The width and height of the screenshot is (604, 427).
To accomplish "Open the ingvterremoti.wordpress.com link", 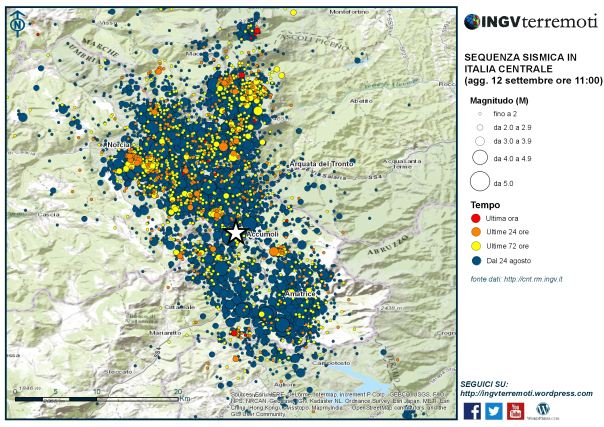I will pyautogui.click(x=526, y=394).
